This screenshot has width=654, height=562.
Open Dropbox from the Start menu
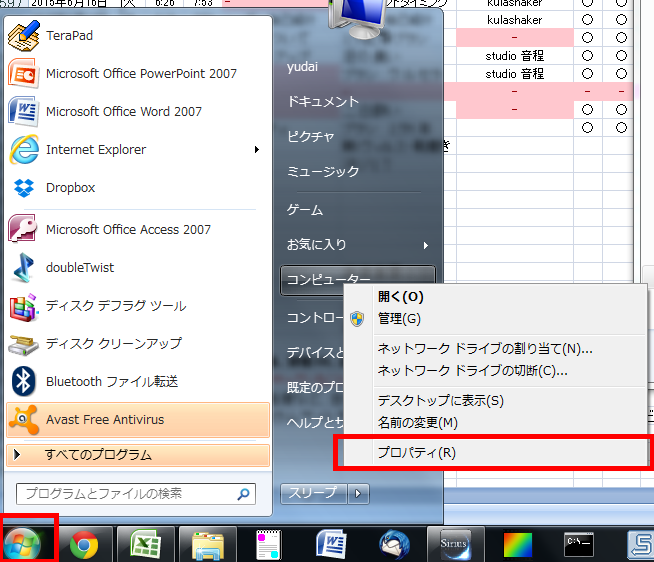138,188
